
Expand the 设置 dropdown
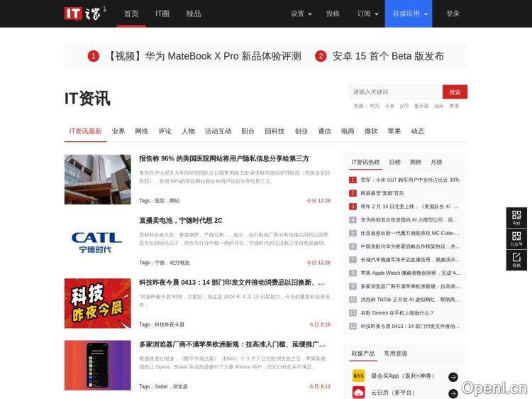(301, 13)
